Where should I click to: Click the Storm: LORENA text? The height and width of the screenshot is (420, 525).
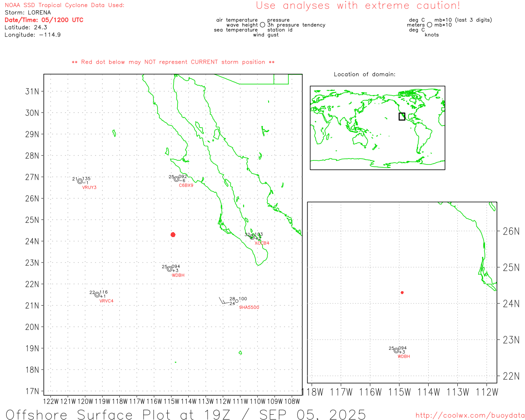point(28,13)
